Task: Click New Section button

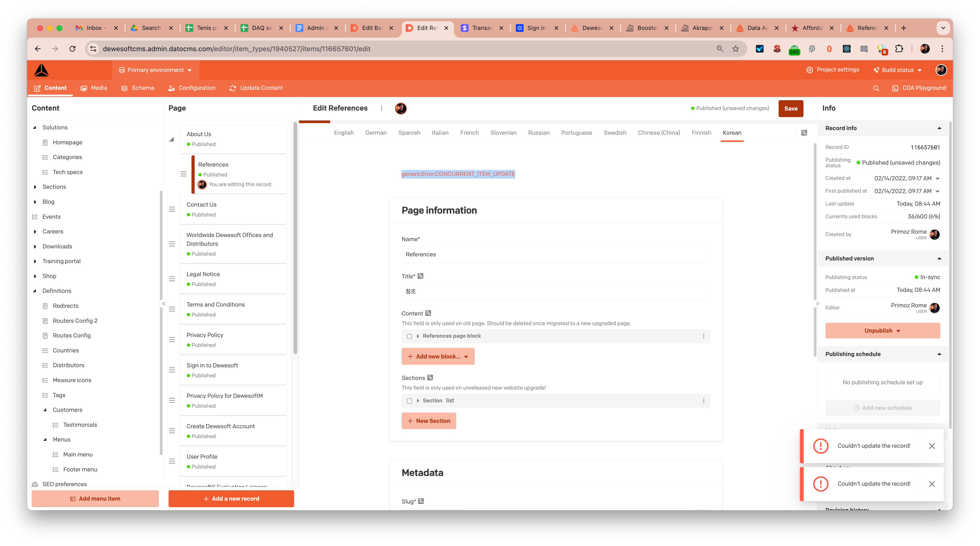Action: (x=429, y=421)
